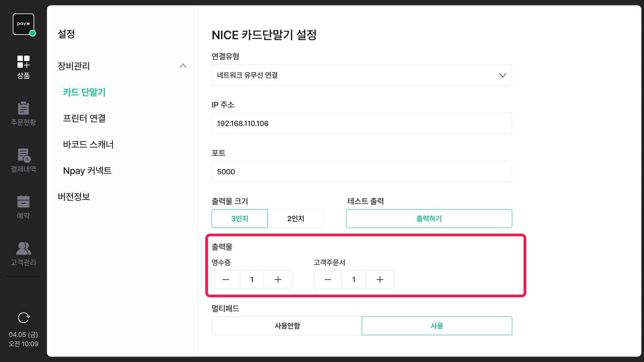Increase 고객주문서 count with plus
Viewport: 644px width, 362px height.
click(x=380, y=279)
